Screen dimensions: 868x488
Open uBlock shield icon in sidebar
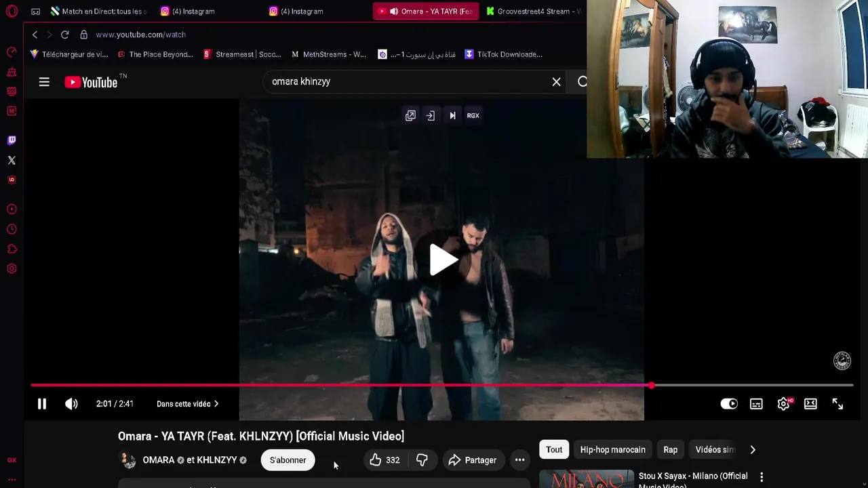point(12,180)
